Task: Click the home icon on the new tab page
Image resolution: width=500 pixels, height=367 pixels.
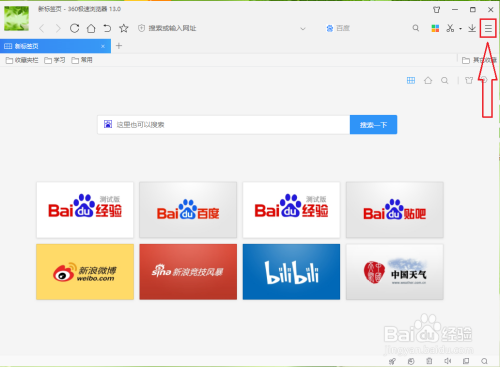Action: click(x=428, y=80)
